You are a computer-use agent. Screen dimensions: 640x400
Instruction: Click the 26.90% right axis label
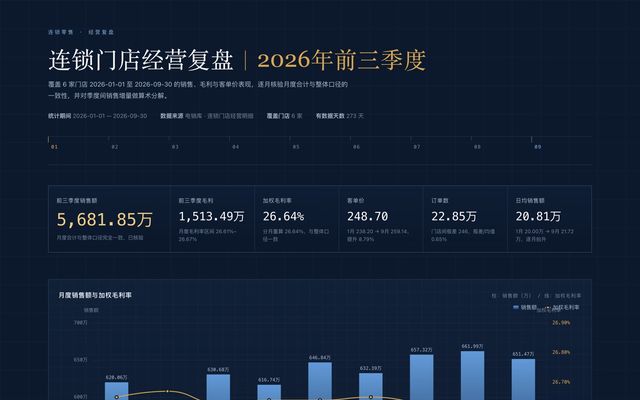coord(561,322)
